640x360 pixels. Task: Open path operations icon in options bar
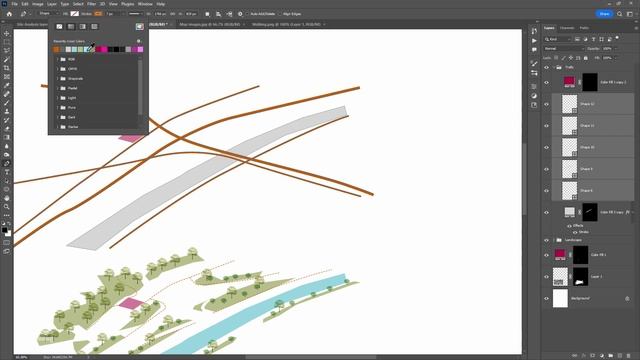(x=207, y=14)
